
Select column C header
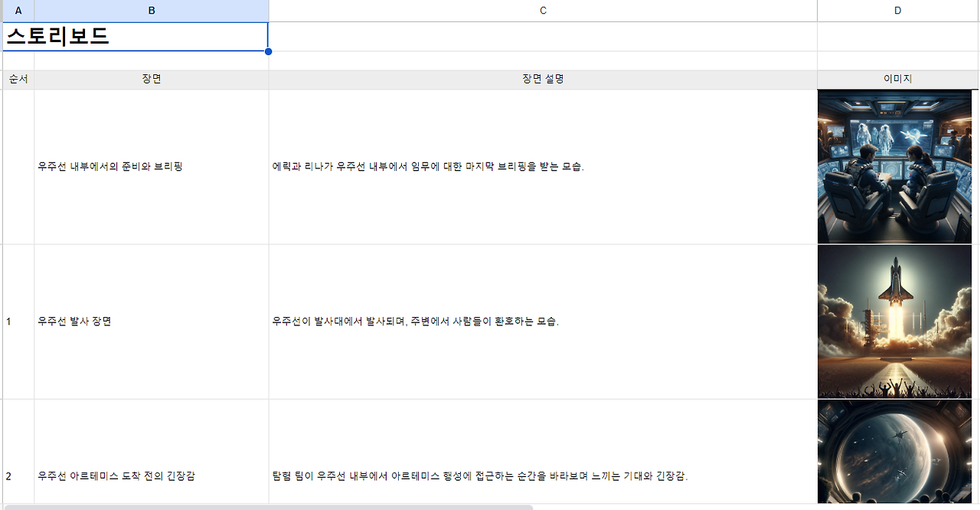click(543, 11)
